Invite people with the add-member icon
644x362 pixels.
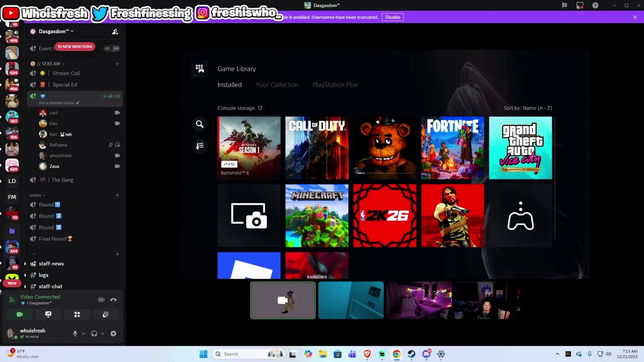(x=115, y=32)
